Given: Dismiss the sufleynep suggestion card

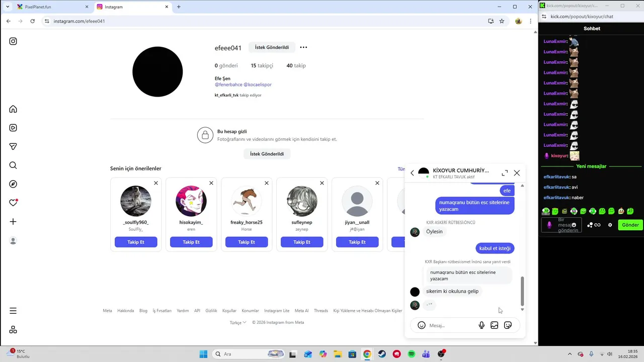Looking at the screenshot, I should (322, 183).
